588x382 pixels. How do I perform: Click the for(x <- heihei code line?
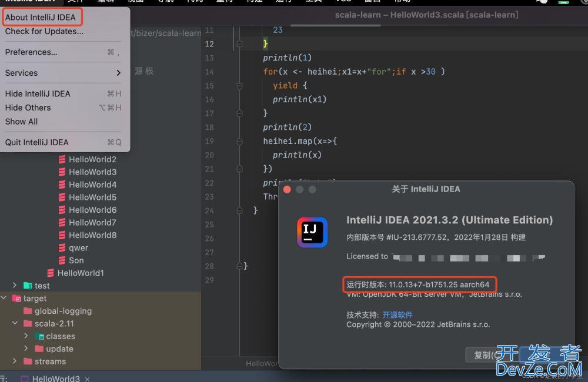(x=353, y=72)
